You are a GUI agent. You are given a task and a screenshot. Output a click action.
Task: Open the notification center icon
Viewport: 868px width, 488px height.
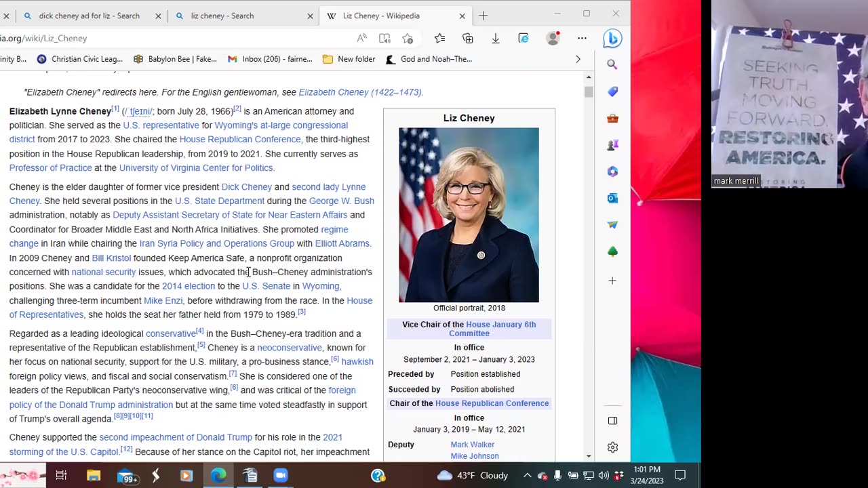pos(680,475)
